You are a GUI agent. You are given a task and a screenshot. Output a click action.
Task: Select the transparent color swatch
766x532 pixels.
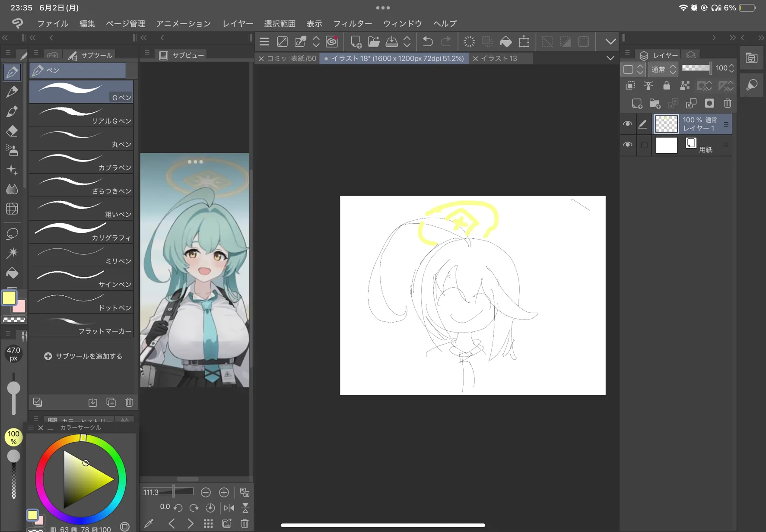(14, 320)
